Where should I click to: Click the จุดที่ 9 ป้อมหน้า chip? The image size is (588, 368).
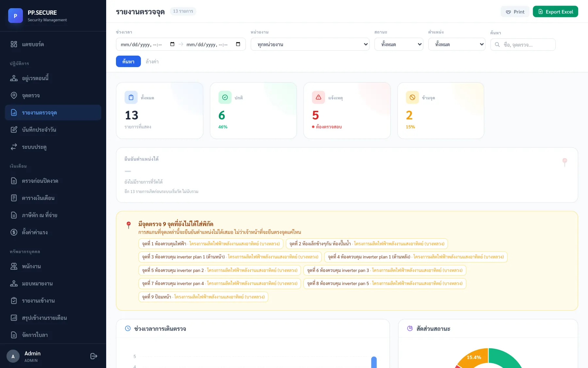(203, 297)
